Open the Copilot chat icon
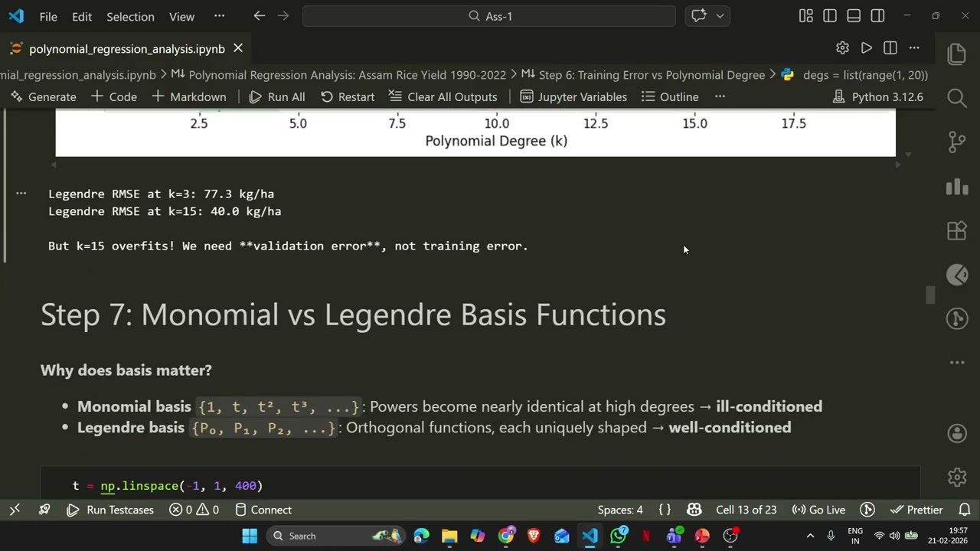Image resolution: width=980 pixels, height=551 pixels. click(698, 16)
